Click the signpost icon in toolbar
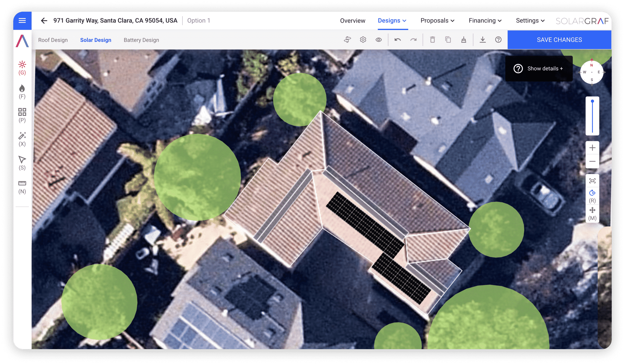This screenshot has height=364, width=625. tap(347, 40)
